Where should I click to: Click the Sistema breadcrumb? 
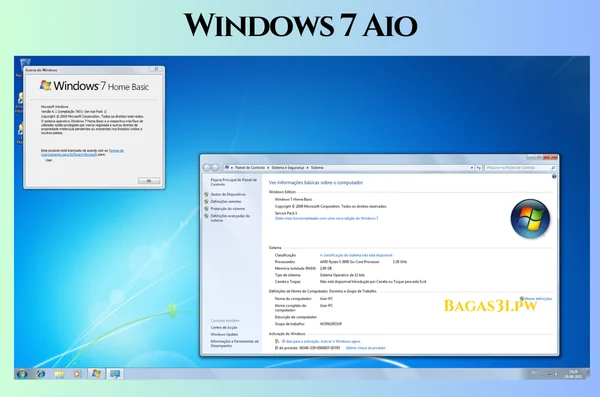click(x=317, y=168)
